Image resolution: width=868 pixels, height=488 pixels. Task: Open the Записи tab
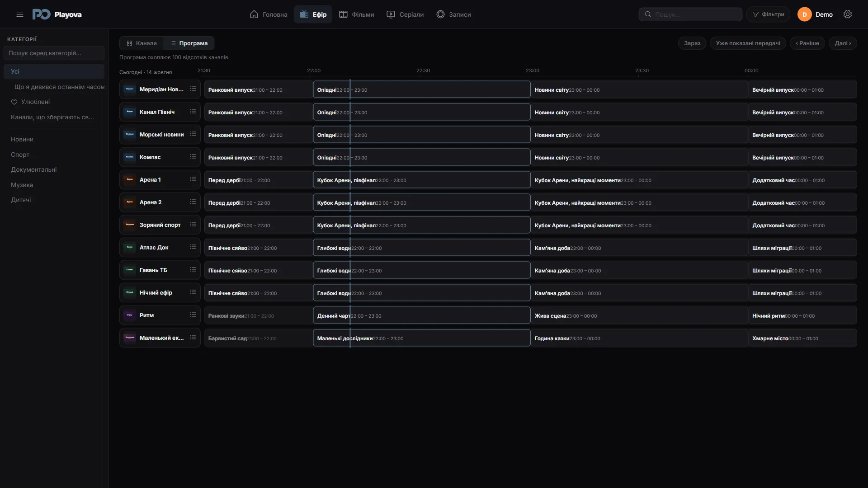(453, 14)
